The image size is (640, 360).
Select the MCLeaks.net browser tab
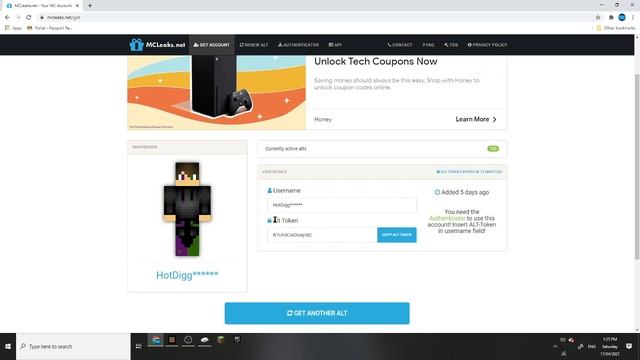coord(42,6)
